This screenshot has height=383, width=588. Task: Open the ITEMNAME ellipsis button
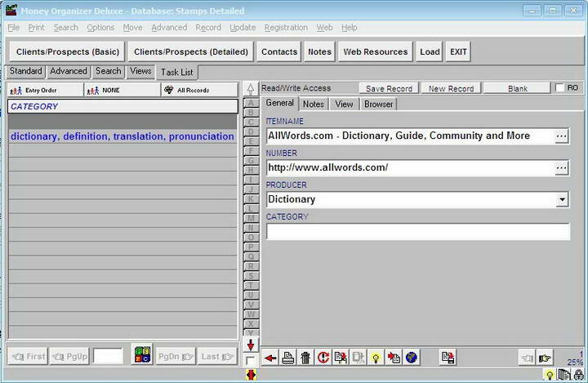point(561,136)
